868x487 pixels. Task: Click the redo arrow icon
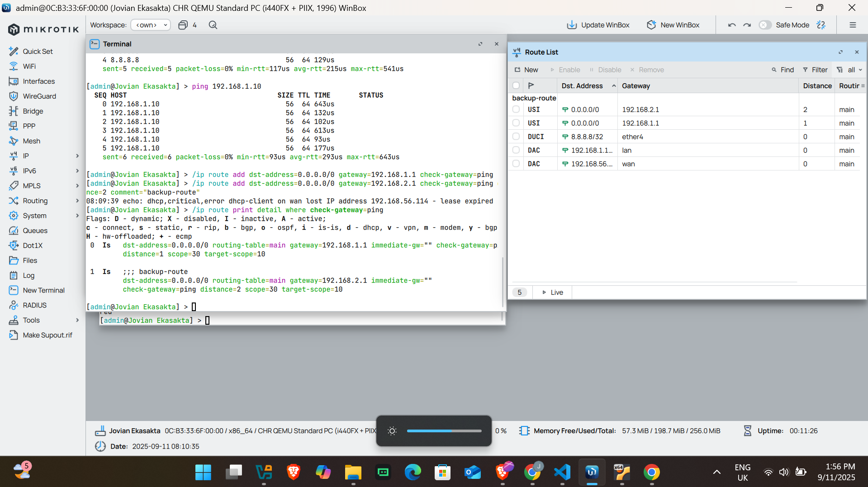pyautogui.click(x=747, y=25)
